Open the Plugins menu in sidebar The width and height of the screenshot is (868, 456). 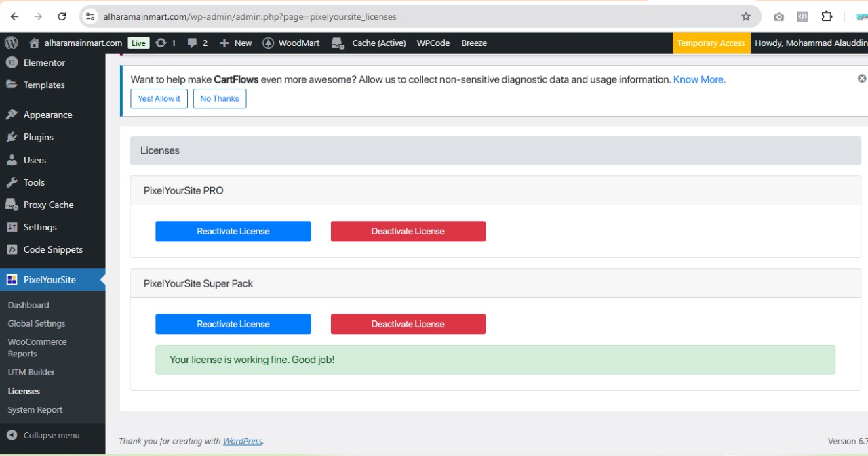click(x=38, y=137)
